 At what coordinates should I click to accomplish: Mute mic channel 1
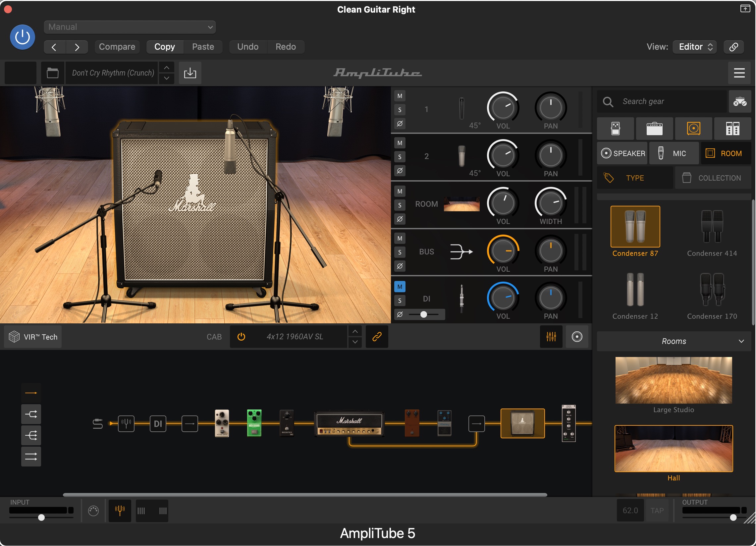coord(400,96)
